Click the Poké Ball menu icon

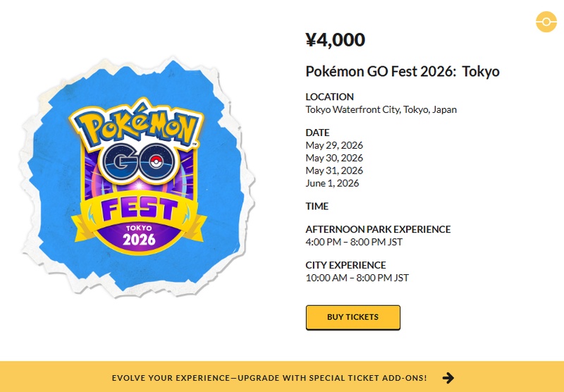(546, 22)
